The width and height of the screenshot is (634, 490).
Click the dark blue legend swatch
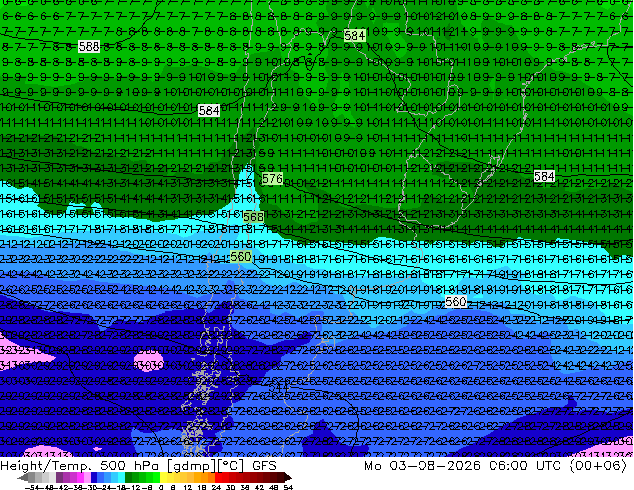click(94, 478)
